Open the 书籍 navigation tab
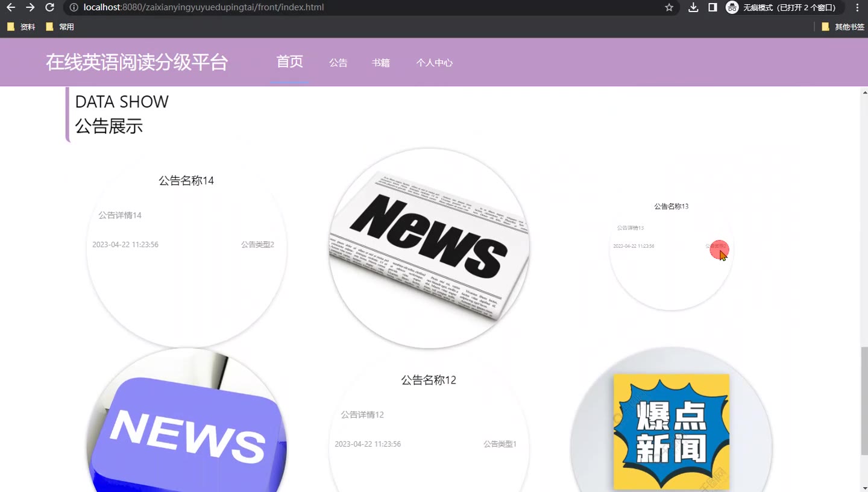Image resolution: width=868 pixels, height=492 pixels. pos(380,63)
